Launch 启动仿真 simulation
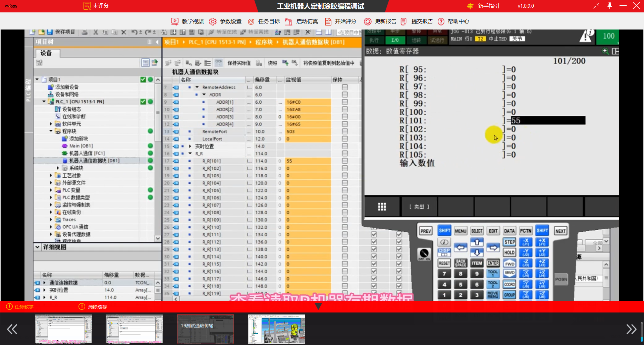The image size is (644, 345). pyautogui.click(x=302, y=21)
